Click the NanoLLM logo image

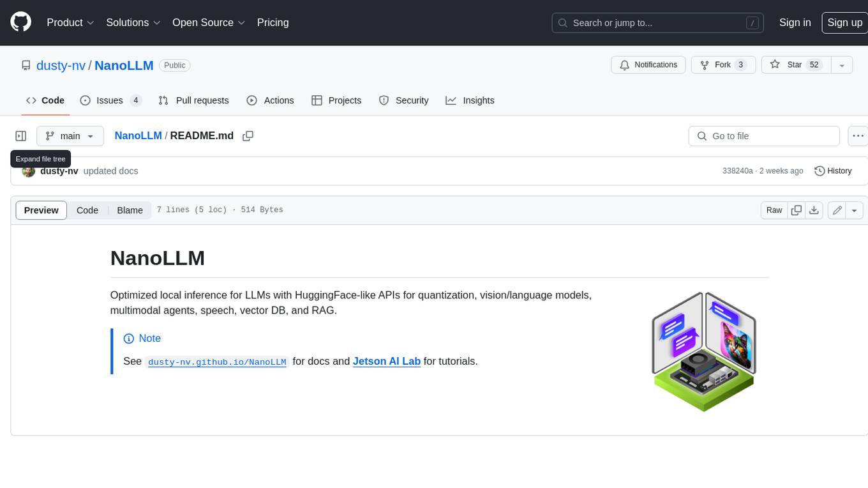tap(704, 351)
